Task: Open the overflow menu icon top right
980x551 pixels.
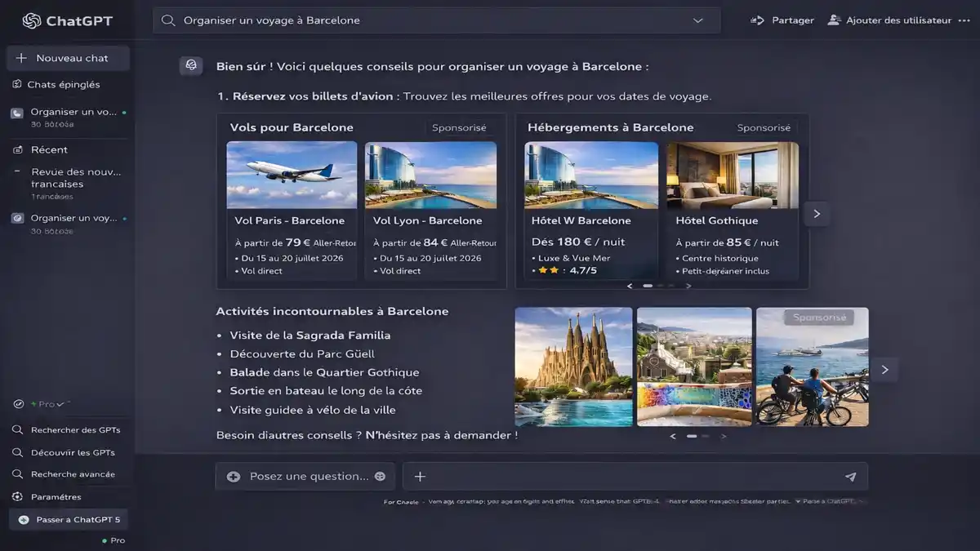Action: (x=966, y=20)
